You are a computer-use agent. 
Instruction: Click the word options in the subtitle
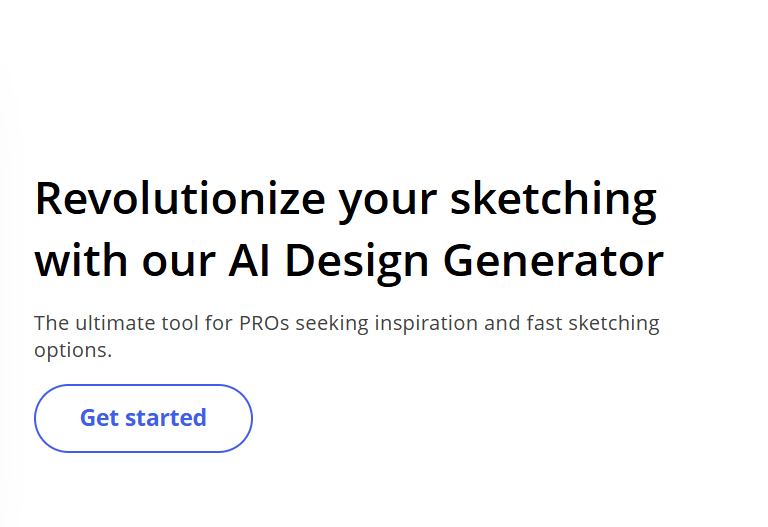(x=70, y=351)
